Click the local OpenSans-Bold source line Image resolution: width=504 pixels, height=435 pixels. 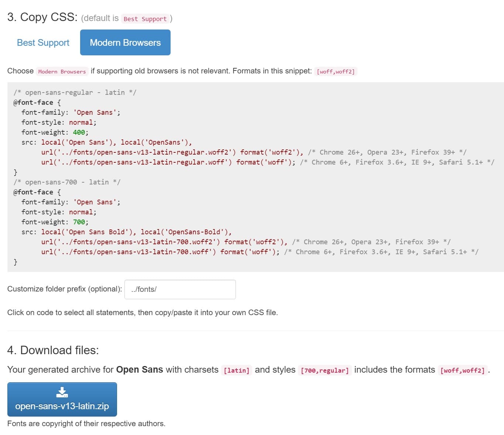coord(137,232)
